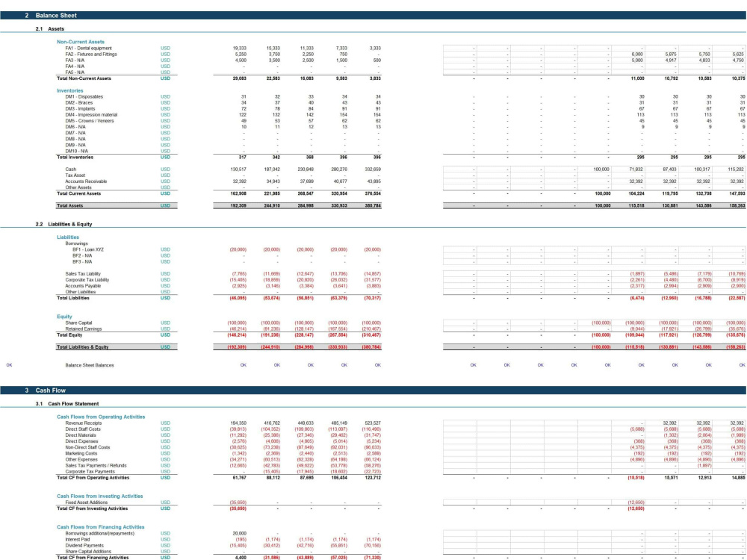Select the FA1 - Dental equipment row label
Image resolution: width=747 pixels, height=560 pixels.
pyautogui.click(x=89, y=48)
